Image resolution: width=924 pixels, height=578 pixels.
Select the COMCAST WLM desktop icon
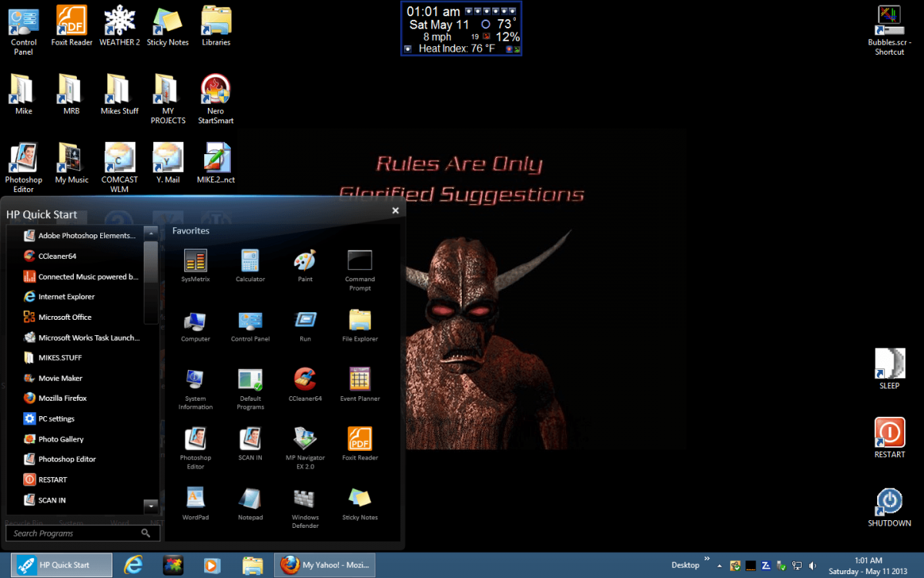point(119,167)
